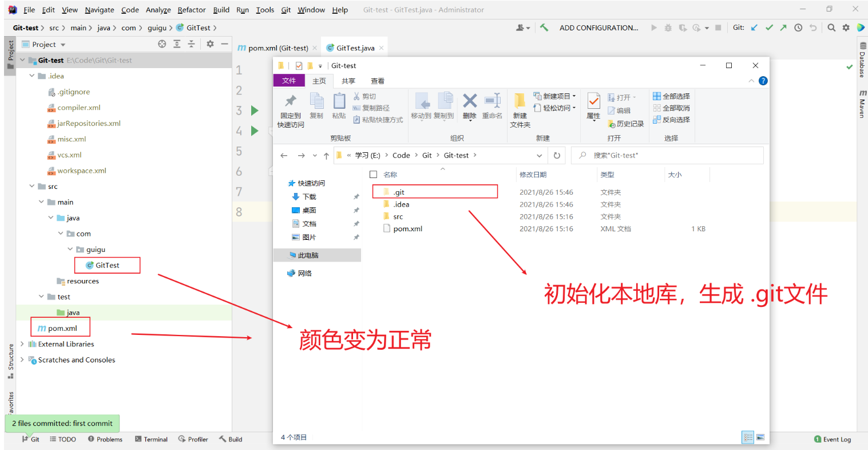The image size is (868, 450).
Task: Click the run gutter icon on line 3
Action: pos(255,110)
